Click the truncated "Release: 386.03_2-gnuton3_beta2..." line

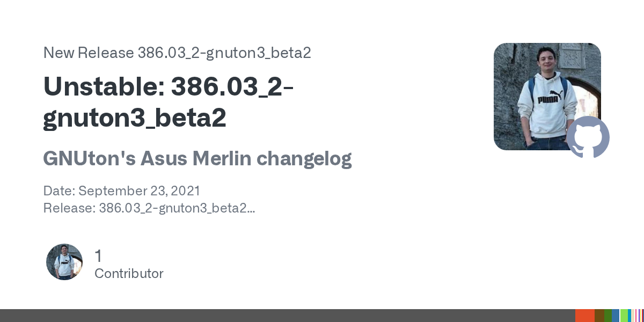click(x=149, y=208)
